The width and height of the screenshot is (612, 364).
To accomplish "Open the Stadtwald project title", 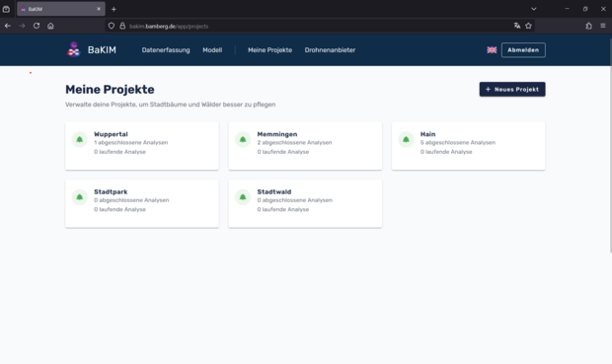I will [x=274, y=192].
